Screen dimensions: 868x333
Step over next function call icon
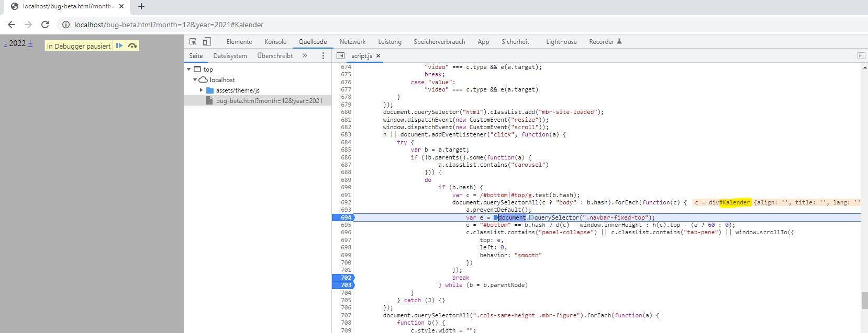[x=132, y=46]
